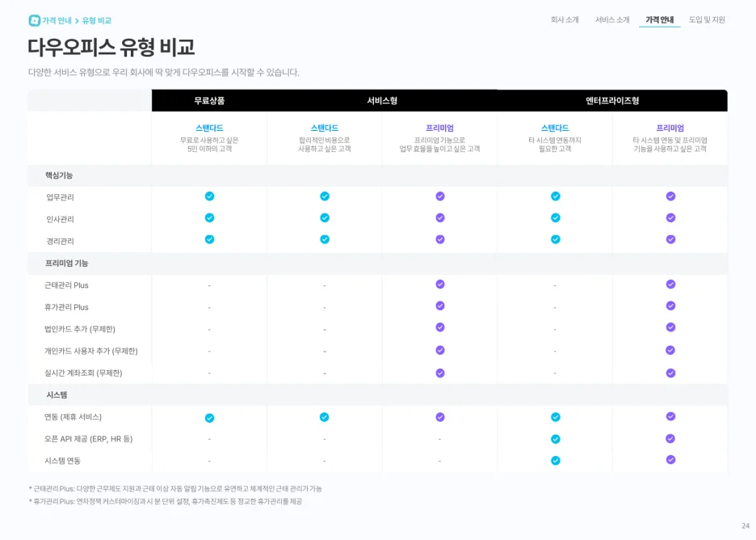Expand the 프리미엄 기능 section row
This screenshot has width=756, height=540.
[x=68, y=262]
